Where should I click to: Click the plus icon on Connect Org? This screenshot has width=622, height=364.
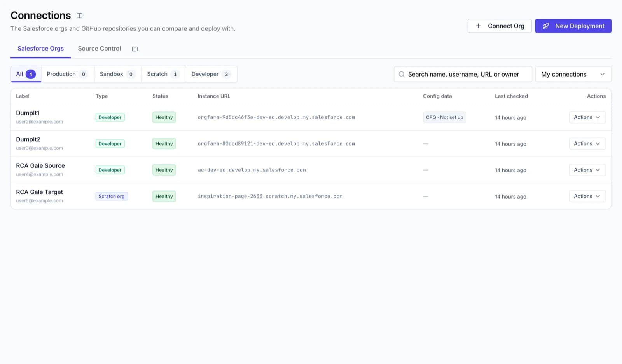click(479, 26)
